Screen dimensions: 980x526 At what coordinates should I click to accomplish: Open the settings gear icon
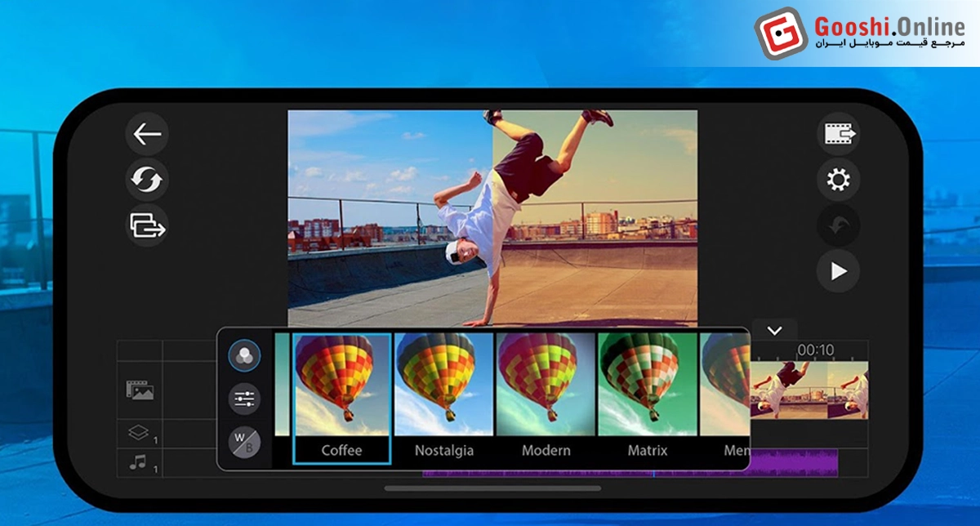coord(839,180)
